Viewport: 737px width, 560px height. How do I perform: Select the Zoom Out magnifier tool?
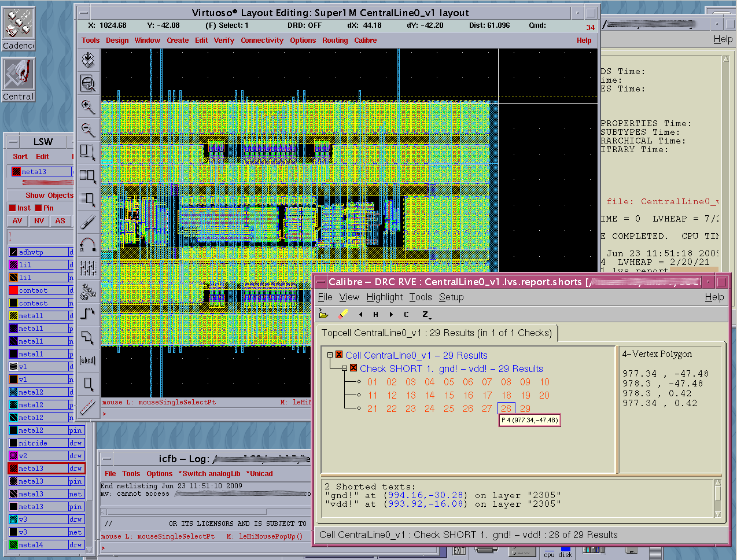coord(88,130)
